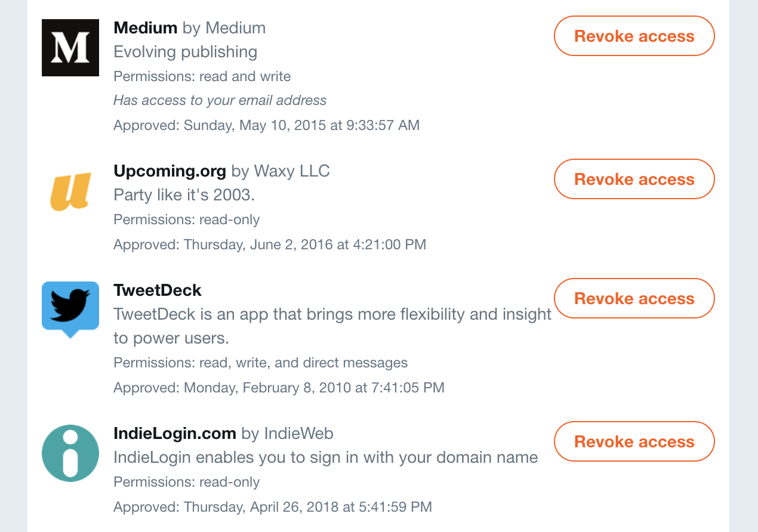Revoke access for TweetDeck

[x=634, y=298]
